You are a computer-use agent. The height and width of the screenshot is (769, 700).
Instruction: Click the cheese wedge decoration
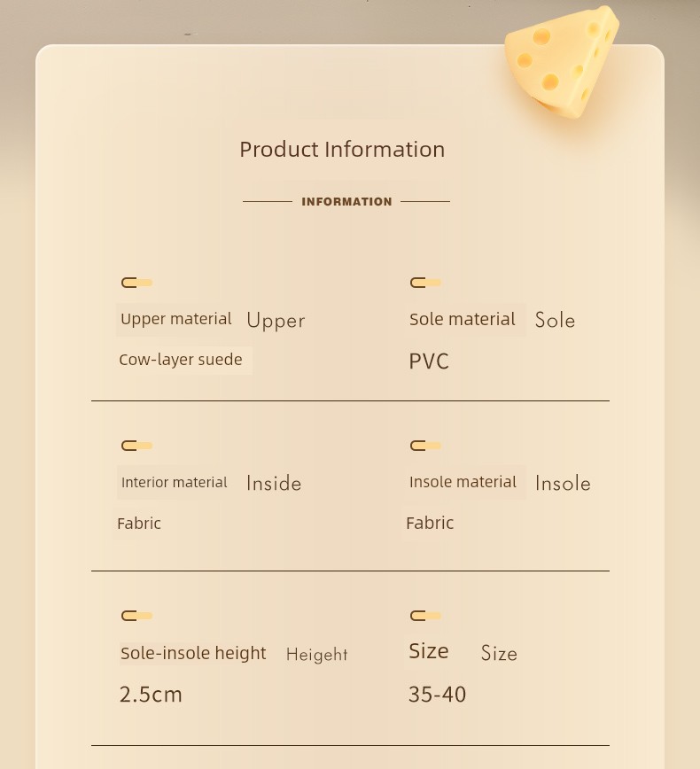tap(562, 62)
